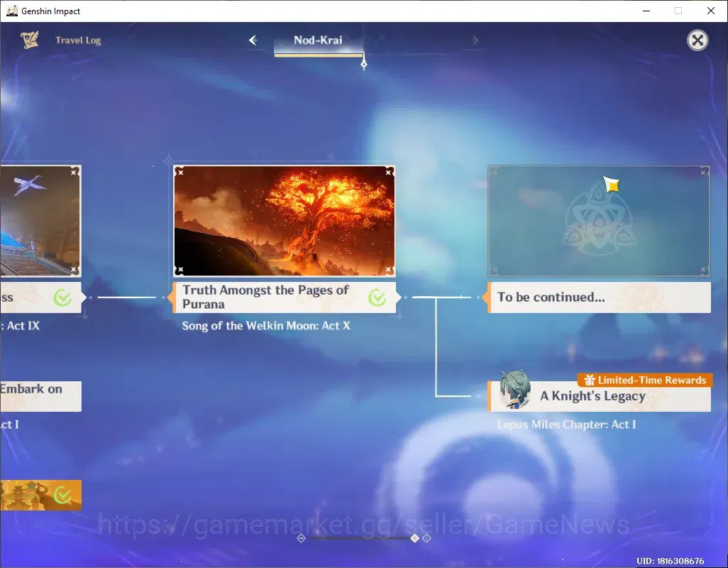Click the character portrait on A Knight's Legacy
Image resolution: width=728 pixels, height=568 pixels.
(x=515, y=390)
